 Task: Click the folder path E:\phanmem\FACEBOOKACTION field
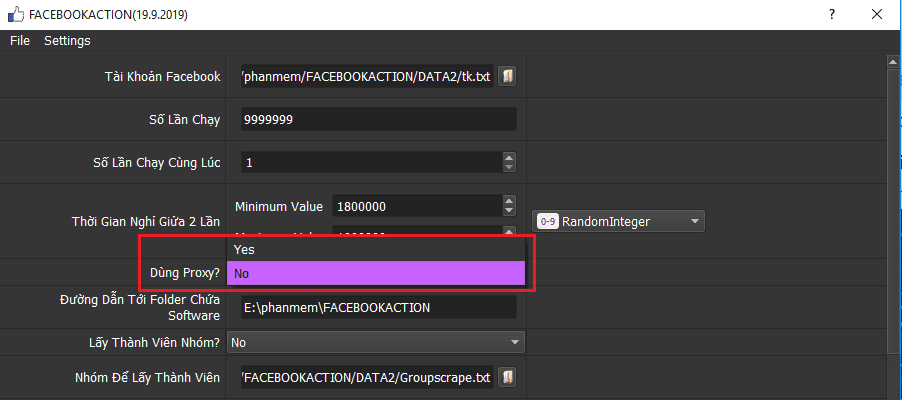[379, 308]
